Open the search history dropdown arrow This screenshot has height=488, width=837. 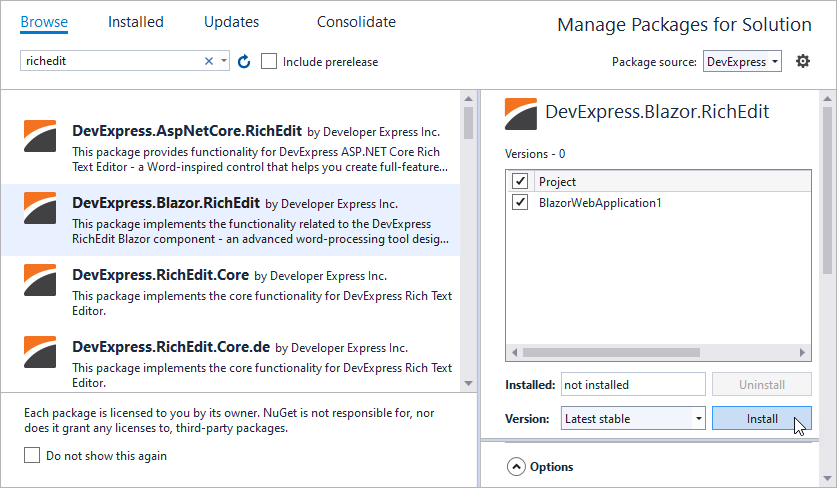(224, 61)
